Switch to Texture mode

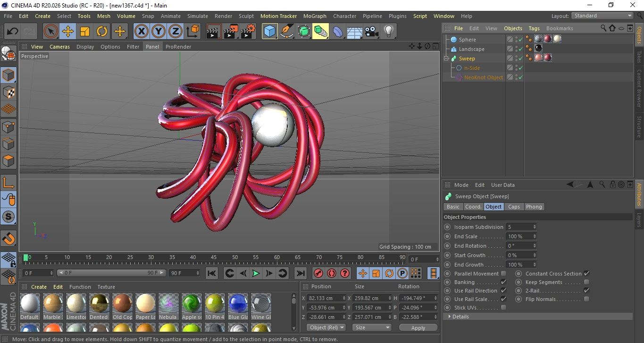[8, 92]
